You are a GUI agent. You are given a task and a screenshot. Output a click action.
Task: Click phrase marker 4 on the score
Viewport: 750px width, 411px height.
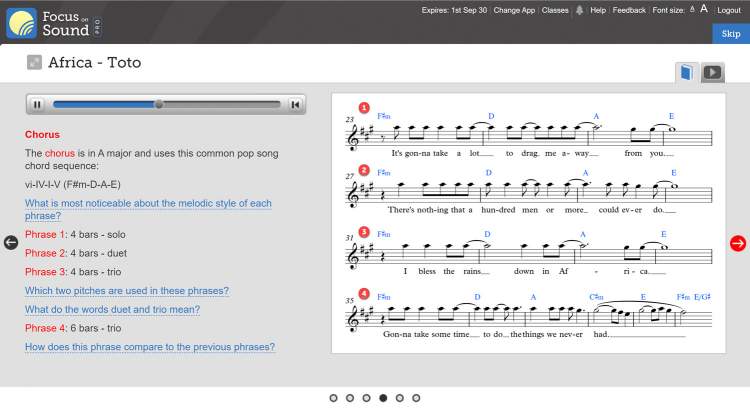coord(364,293)
